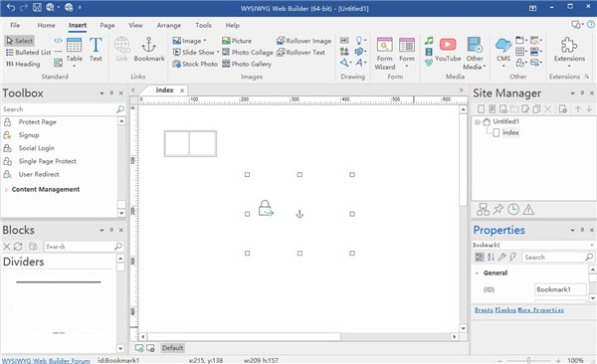
Task: Pin the Site Manager panel
Action: [x=582, y=92]
